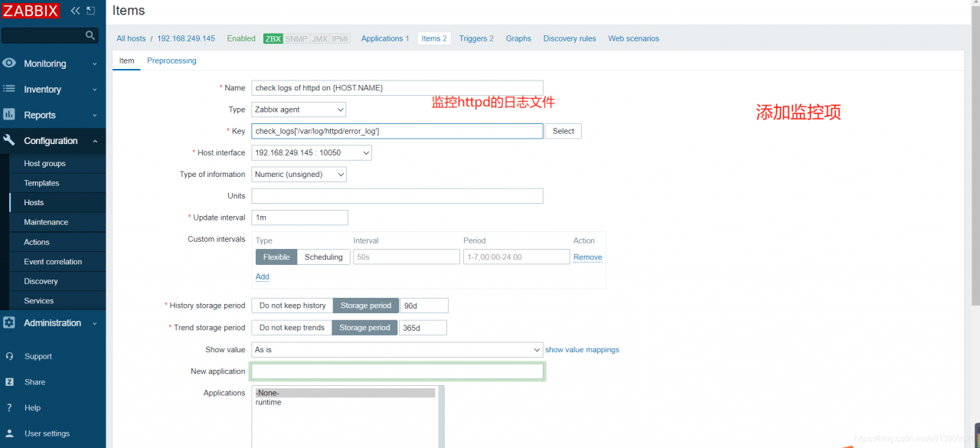Click the New application field
This screenshot has height=448, width=980.
tap(397, 371)
